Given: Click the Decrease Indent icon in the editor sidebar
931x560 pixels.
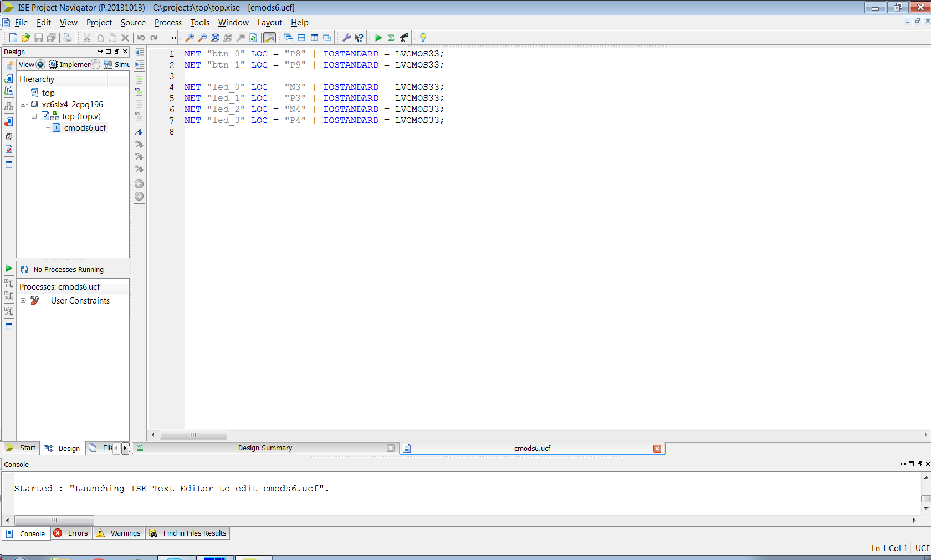Looking at the screenshot, I should click(139, 52).
